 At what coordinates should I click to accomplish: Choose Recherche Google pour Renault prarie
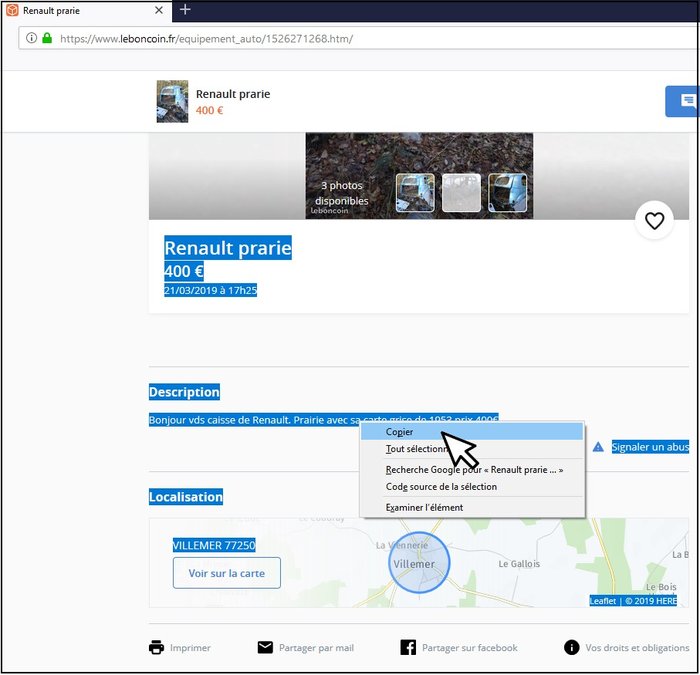point(472,470)
